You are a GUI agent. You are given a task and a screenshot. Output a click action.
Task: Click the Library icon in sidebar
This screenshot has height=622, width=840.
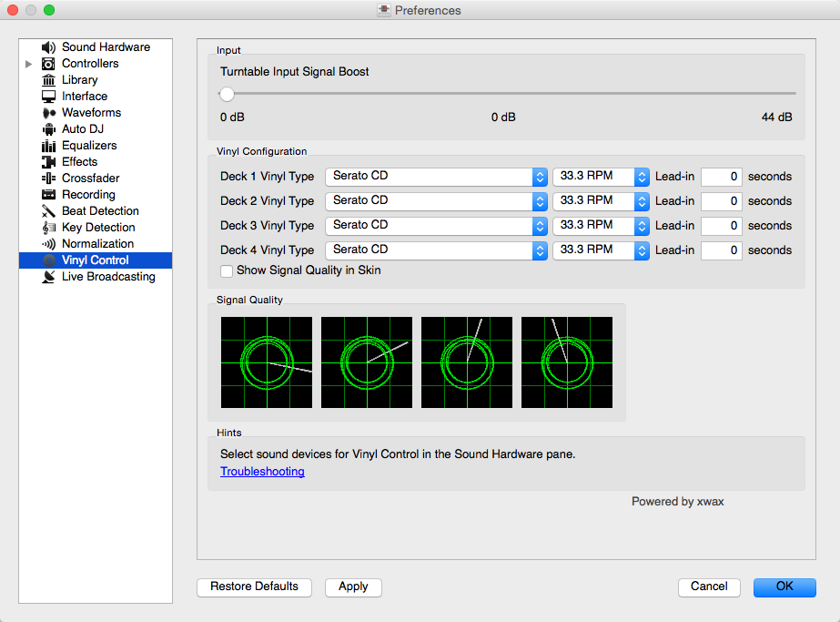[49, 80]
